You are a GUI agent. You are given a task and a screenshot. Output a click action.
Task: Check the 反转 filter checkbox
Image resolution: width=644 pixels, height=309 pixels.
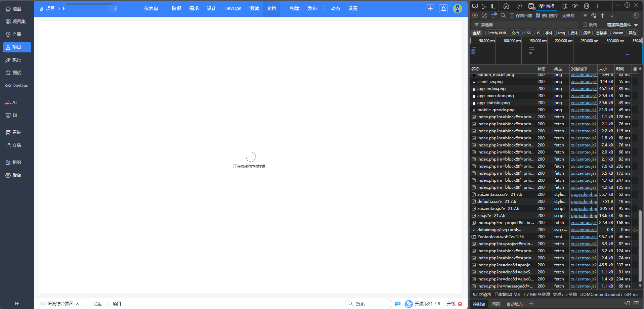[585, 24]
